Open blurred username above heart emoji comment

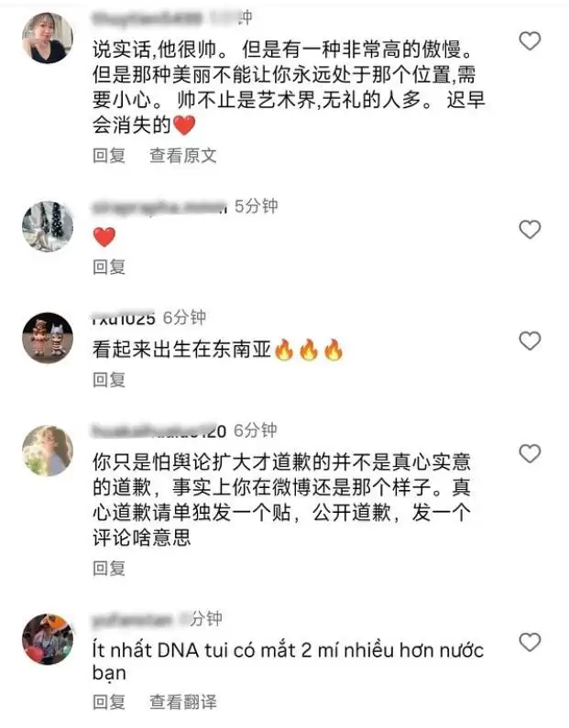[x=159, y=207]
